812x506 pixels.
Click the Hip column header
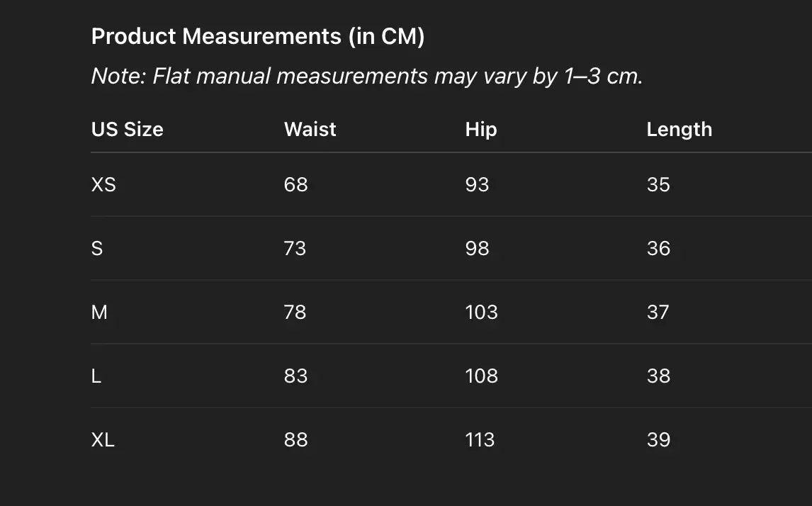pos(481,130)
